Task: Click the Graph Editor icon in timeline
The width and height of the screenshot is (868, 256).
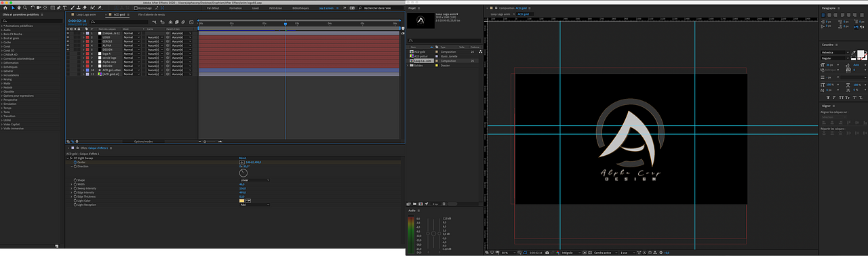Action: pos(191,22)
